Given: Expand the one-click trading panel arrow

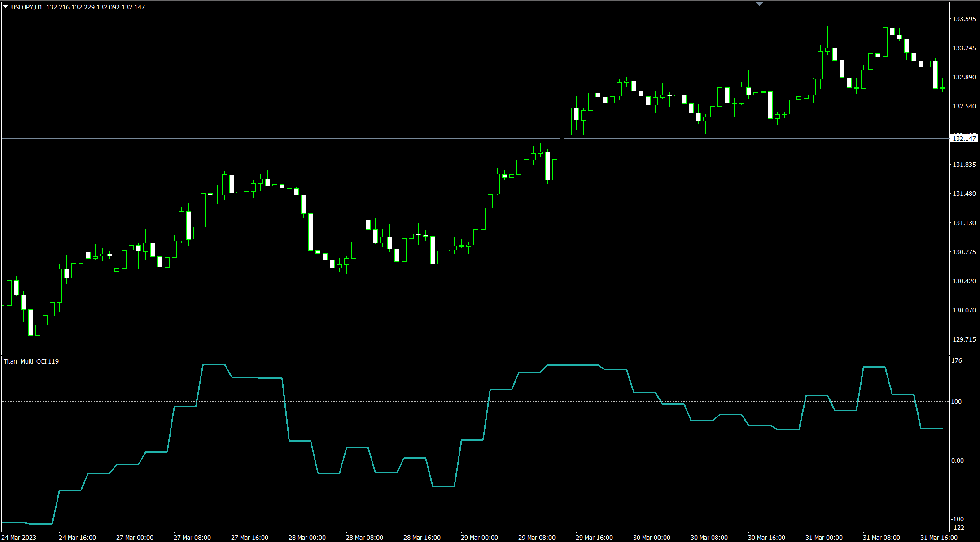Looking at the screenshot, I should click(4, 7).
